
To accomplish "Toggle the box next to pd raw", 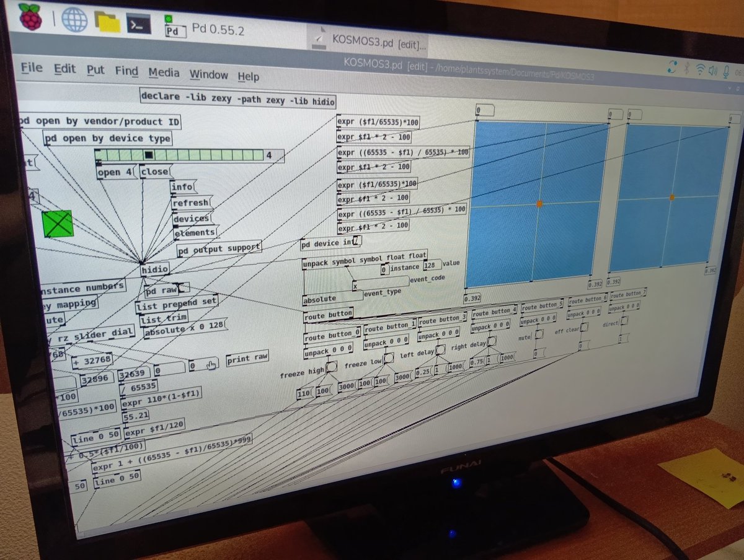I will (184, 287).
